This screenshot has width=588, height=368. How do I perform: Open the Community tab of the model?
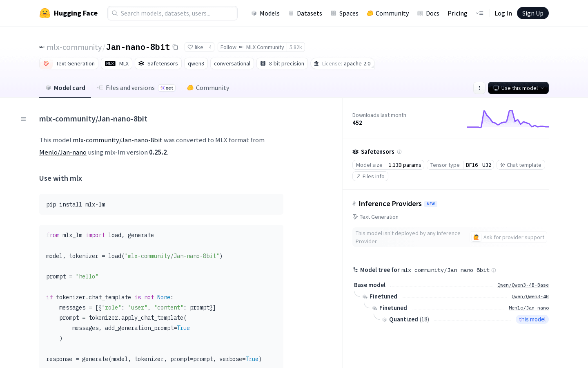[208, 88]
